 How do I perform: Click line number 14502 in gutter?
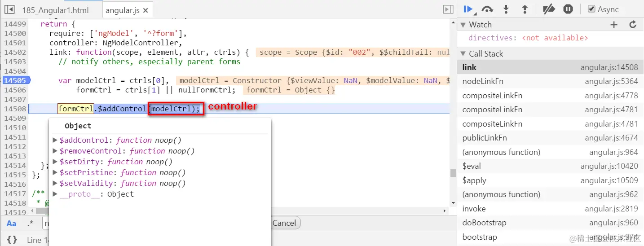[x=15, y=53]
